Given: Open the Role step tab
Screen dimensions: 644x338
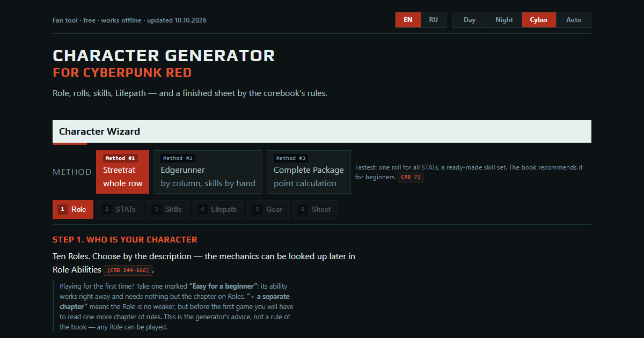Looking at the screenshot, I should (x=73, y=209).
